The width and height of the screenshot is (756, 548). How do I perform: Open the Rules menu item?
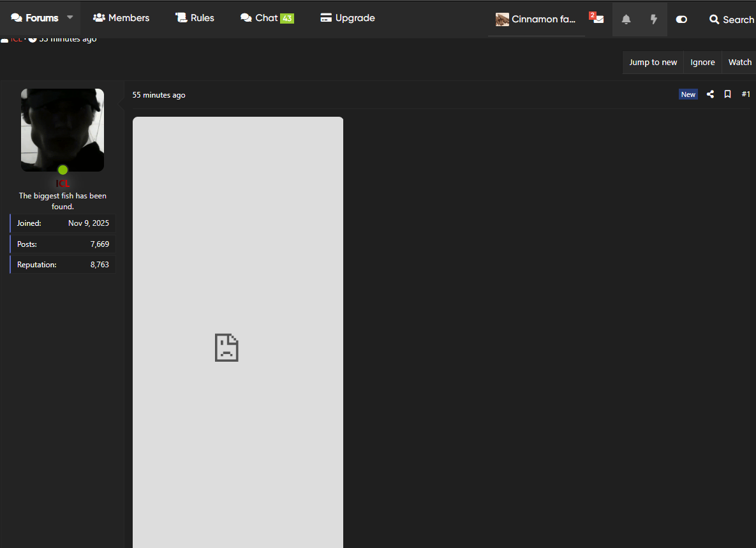(195, 17)
